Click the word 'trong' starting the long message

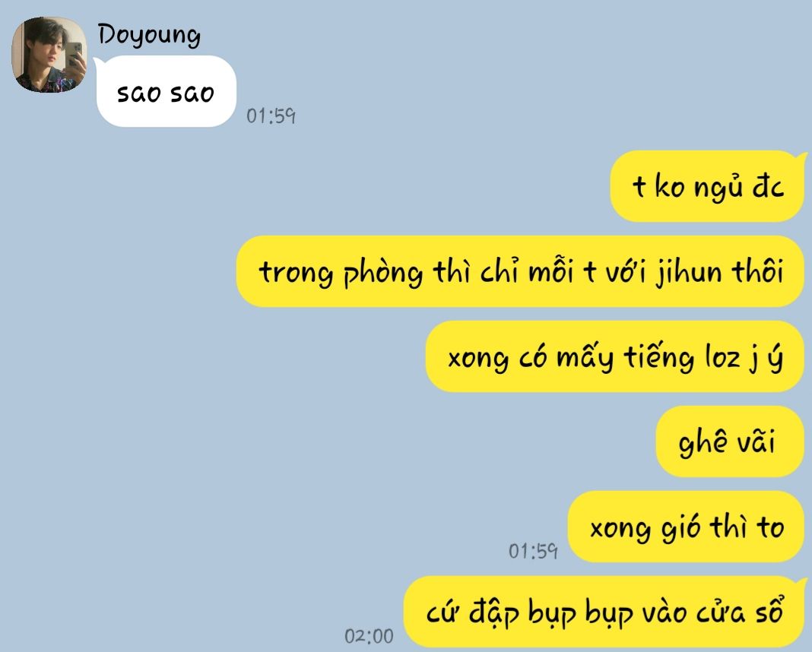(297, 273)
